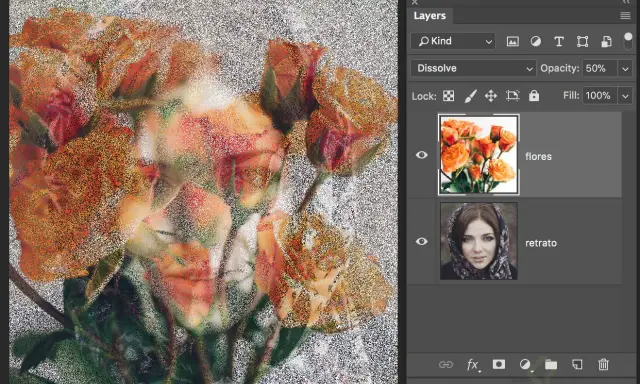
Task: Click the Fill 100% field
Action: (x=599, y=96)
